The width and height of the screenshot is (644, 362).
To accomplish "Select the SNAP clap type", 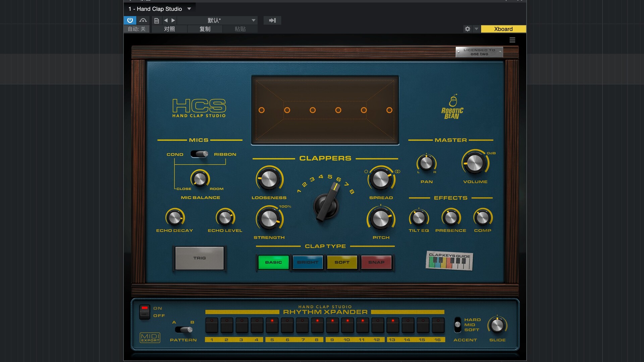I will pyautogui.click(x=376, y=262).
